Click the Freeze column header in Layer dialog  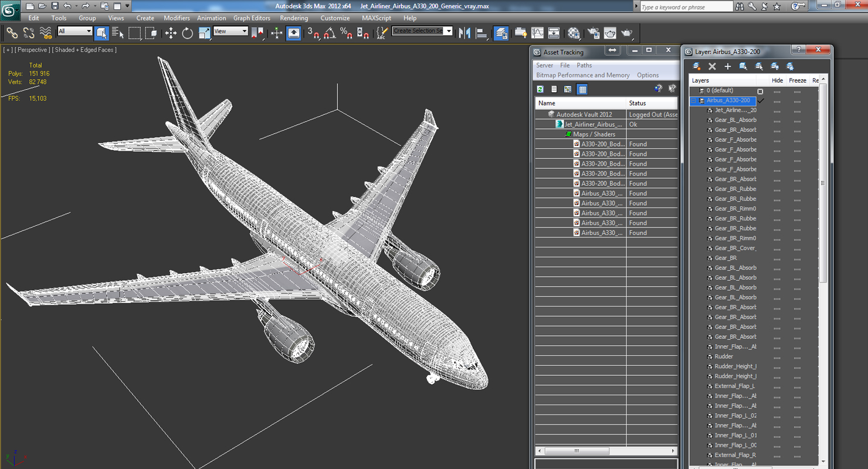(x=798, y=80)
